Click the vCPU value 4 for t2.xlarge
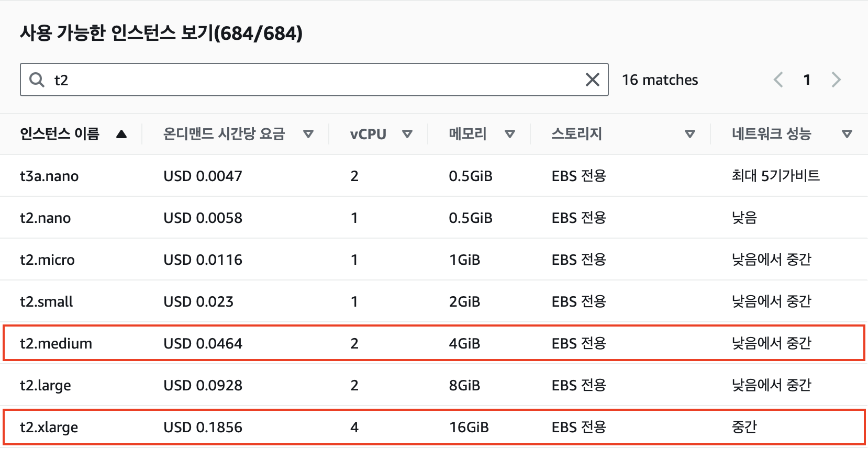868x449 pixels. 354,427
